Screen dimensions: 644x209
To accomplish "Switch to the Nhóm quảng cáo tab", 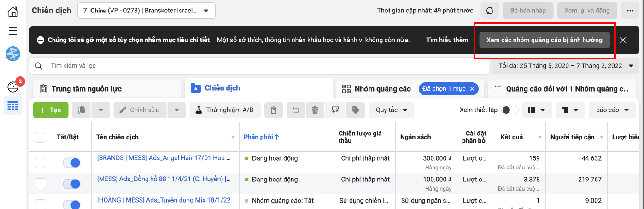I will click(410, 89).
